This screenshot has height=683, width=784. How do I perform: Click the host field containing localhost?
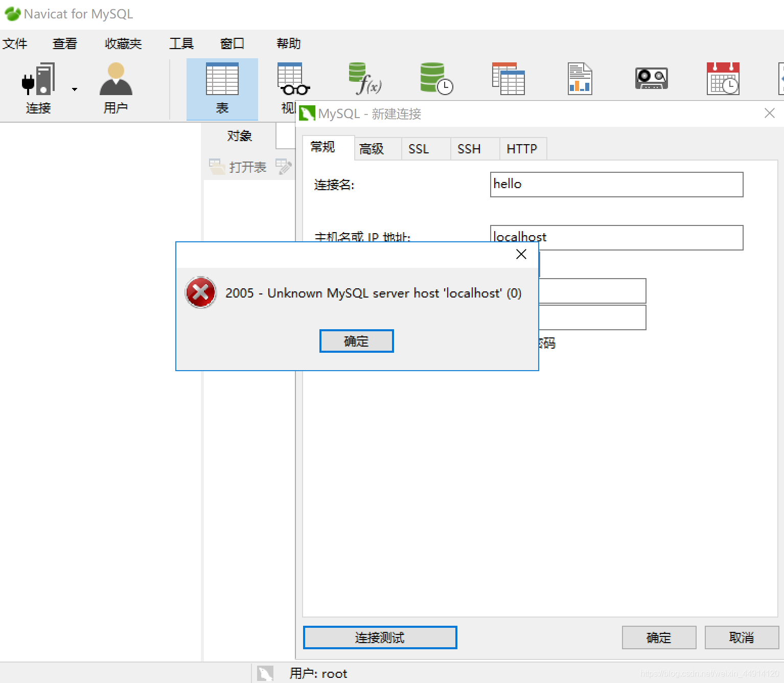point(616,238)
